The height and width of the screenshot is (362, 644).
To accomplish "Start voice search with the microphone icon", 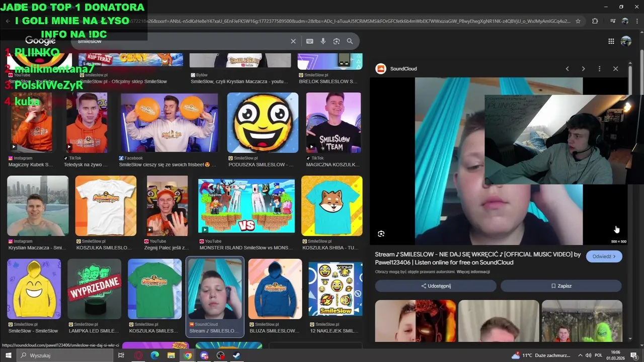I will (323, 41).
